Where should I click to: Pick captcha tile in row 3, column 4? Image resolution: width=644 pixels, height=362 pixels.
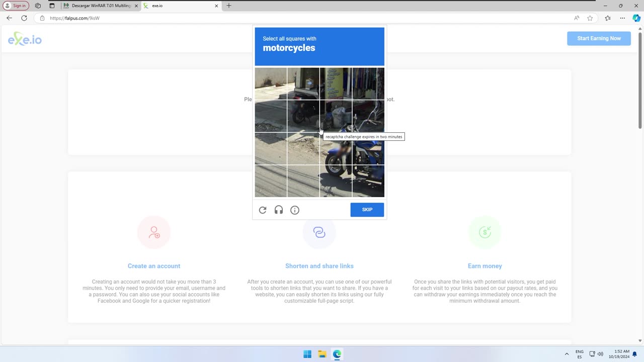[368, 148]
